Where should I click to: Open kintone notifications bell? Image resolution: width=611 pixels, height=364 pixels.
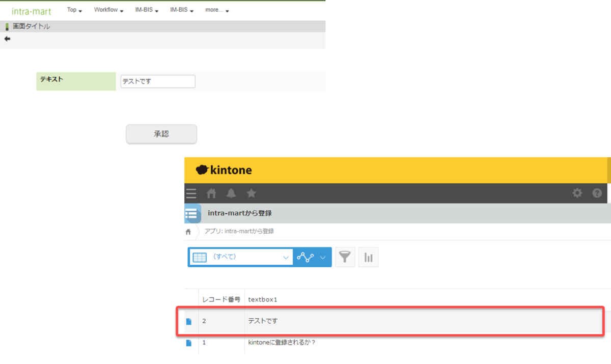[231, 193]
